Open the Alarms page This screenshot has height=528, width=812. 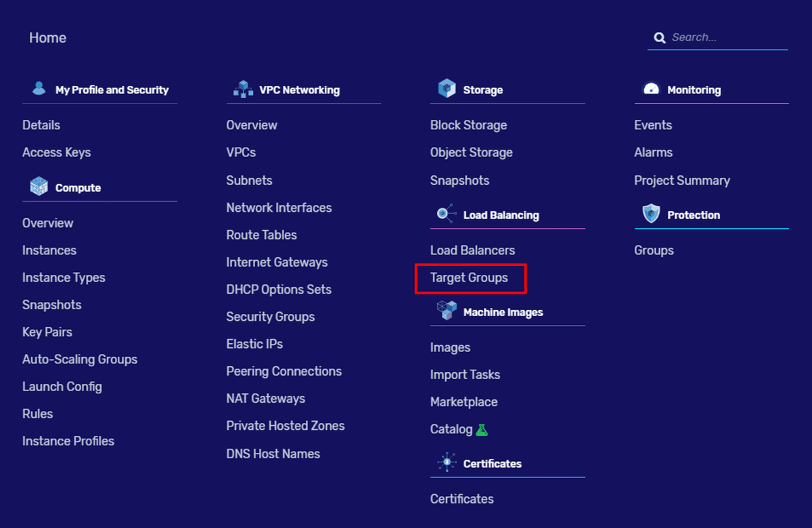pos(654,153)
